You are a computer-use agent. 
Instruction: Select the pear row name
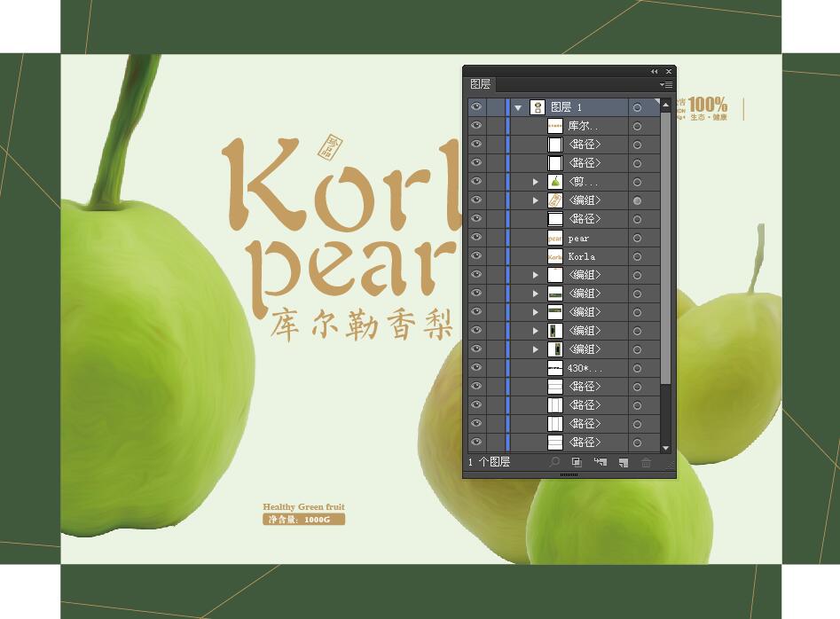tap(578, 239)
